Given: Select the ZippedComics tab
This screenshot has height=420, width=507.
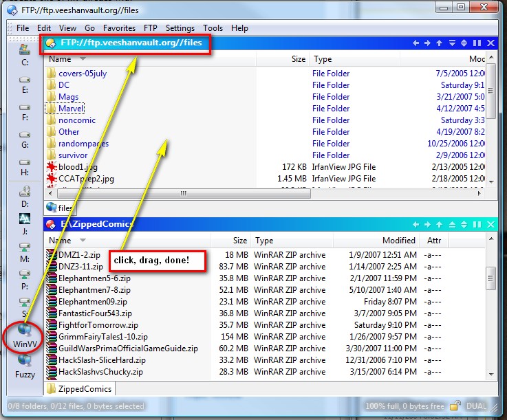Looking at the screenshot, I should [80, 388].
